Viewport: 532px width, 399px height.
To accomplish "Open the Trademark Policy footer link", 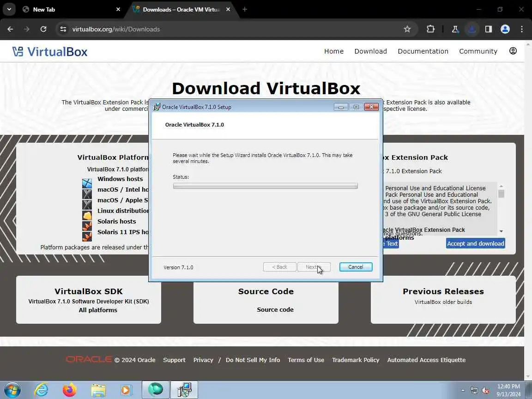I will (x=356, y=360).
